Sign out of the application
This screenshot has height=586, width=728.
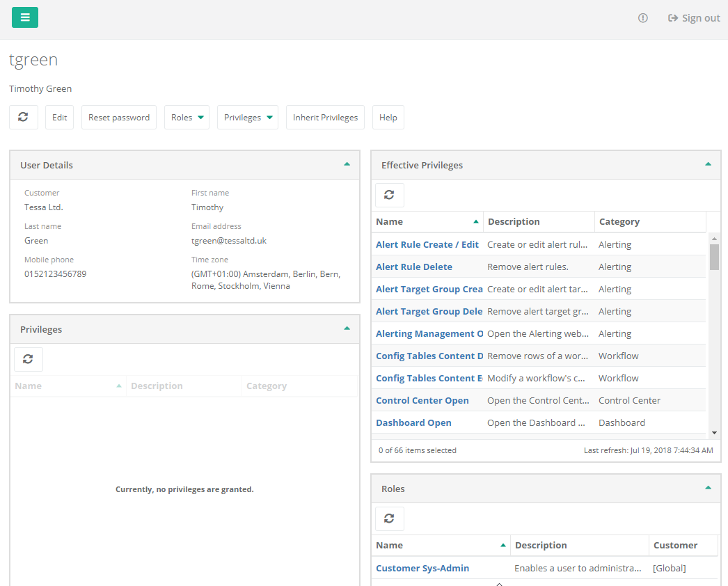tap(694, 18)
